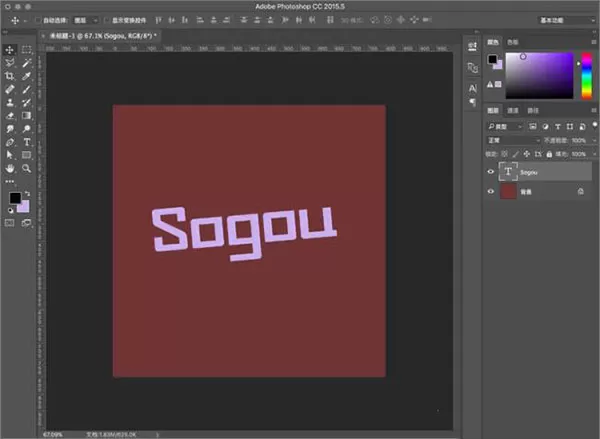
Task: Switch to the Swatches panel tab
Action: point(512,42)
